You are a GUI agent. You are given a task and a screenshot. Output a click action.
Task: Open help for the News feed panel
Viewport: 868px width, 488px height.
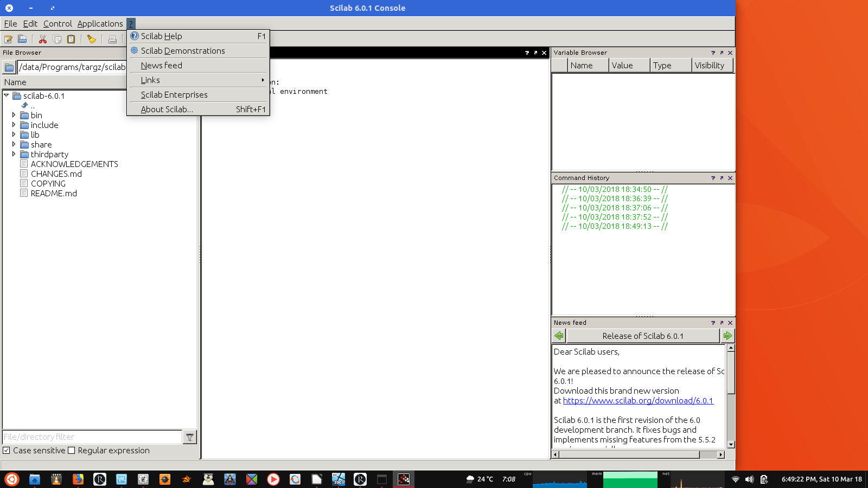click(713, 323)
